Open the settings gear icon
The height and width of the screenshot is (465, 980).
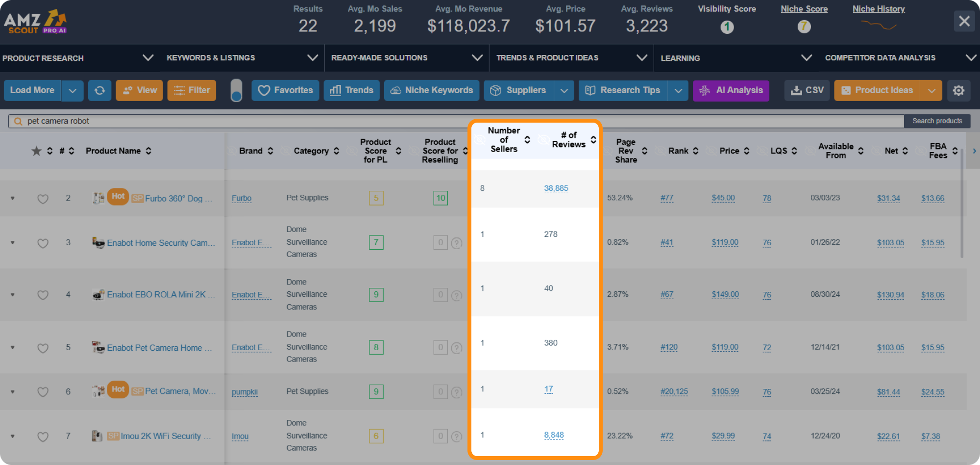point(959,90)
